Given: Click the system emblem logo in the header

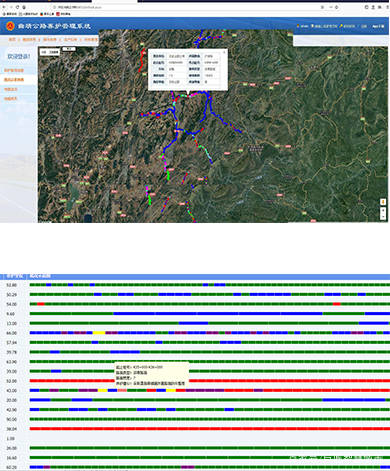Looking at the screenshot, I should [11, 26].
